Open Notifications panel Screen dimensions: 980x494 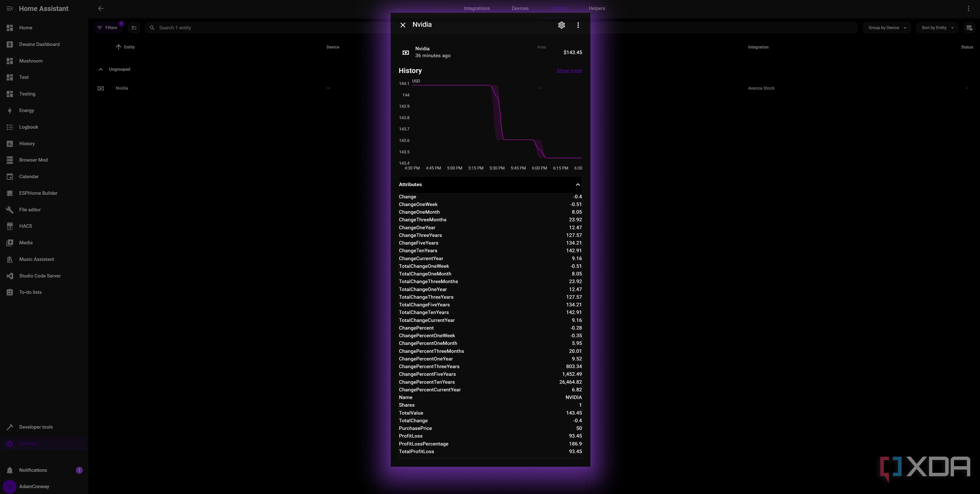(x=44, y=471)
